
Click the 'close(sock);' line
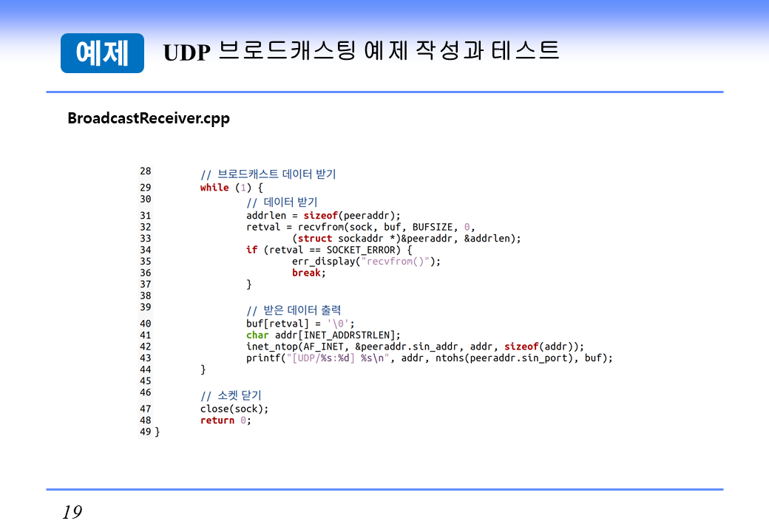[234, 409]
